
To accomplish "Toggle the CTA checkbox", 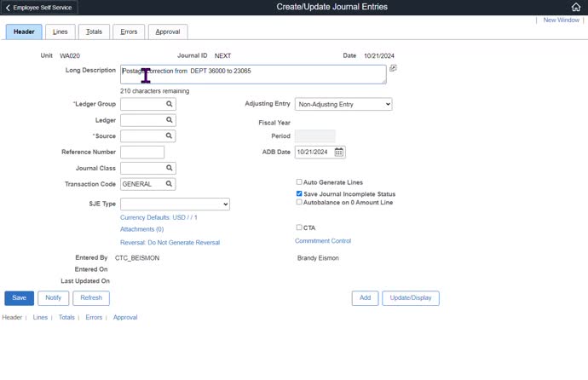I will pyautogui.click(x=299, y=227).
